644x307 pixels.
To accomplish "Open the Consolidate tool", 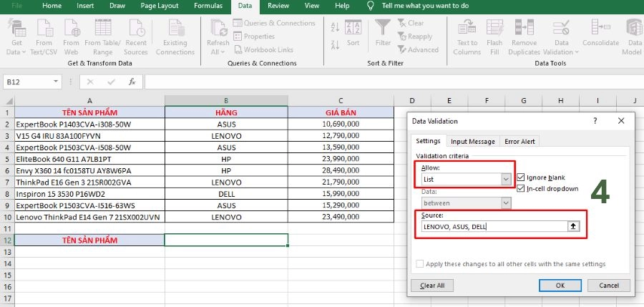I will point(600,33).
